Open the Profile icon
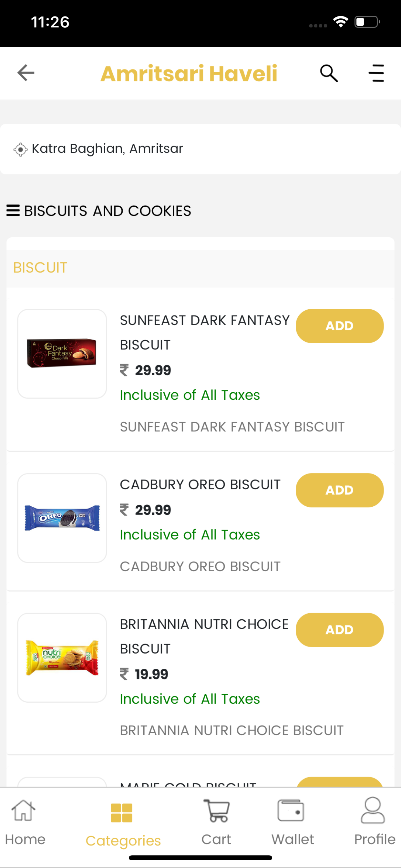401x868 pixels. point(373,811)
